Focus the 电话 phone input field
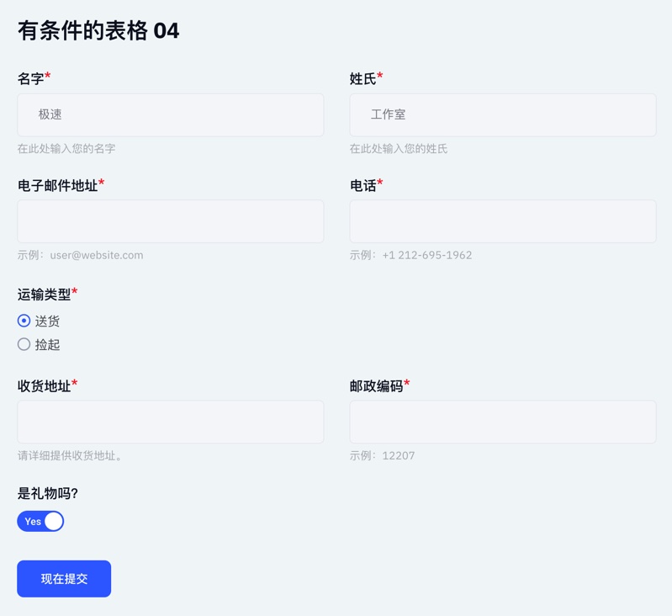 point(503,221)
